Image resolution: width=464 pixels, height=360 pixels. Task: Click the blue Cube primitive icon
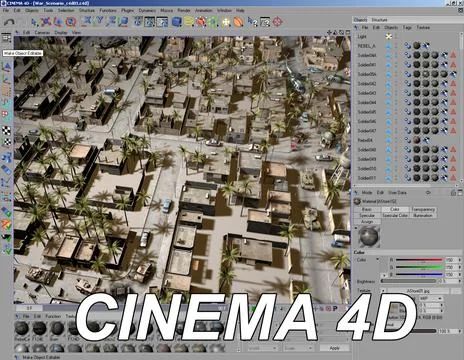[x=176, y=22]
